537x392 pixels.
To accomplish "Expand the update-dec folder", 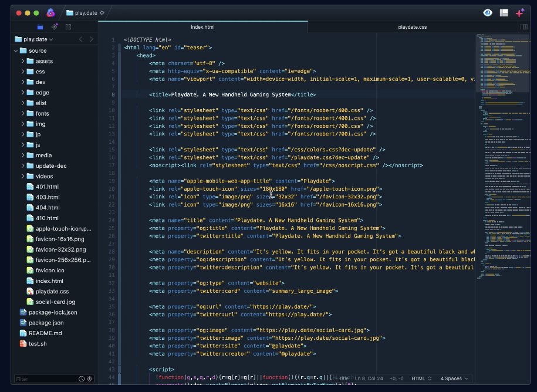I will (x=23, y=165).
